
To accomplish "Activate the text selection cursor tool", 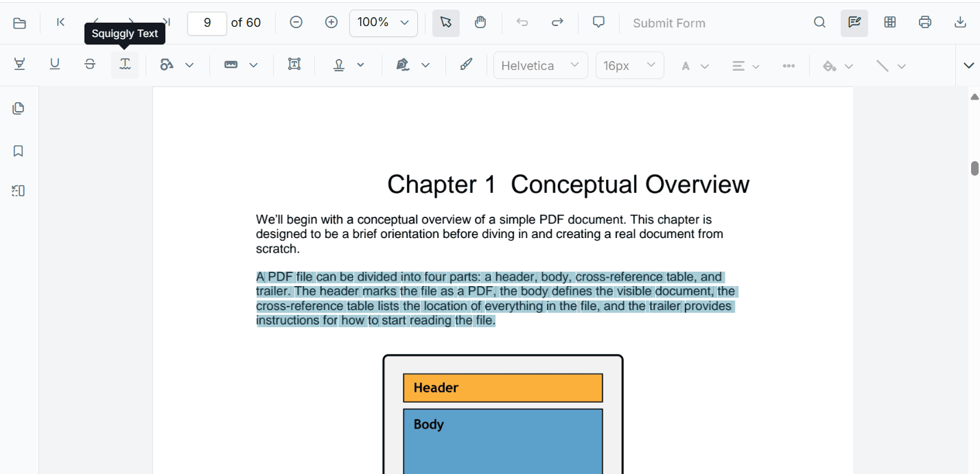I will [446, 23].
